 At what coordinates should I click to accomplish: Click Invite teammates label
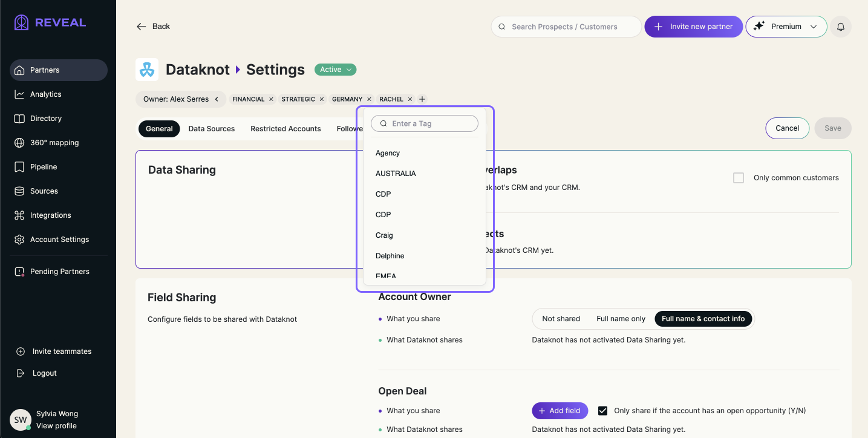62,351
